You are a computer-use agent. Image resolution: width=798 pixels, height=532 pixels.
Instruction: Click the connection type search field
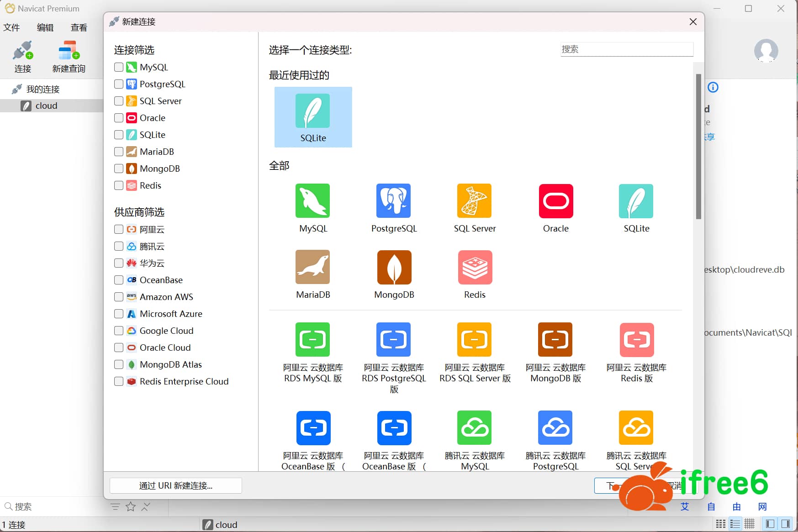pyautogui.click(x=627, y=49)
